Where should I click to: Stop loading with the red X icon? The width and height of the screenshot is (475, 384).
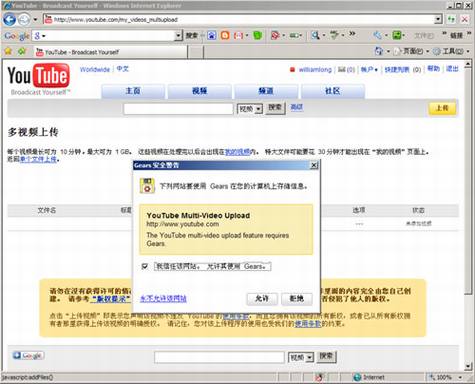465,19
